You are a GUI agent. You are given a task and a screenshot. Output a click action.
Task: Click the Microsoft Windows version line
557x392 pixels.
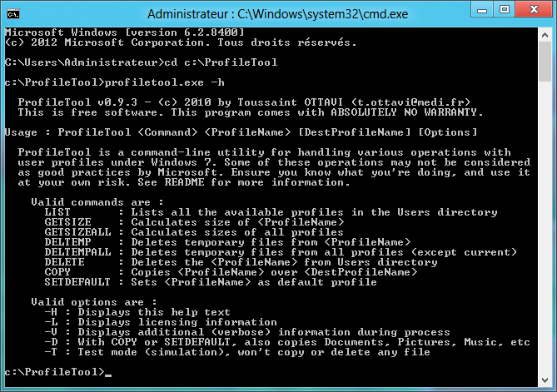coord(125,32)
